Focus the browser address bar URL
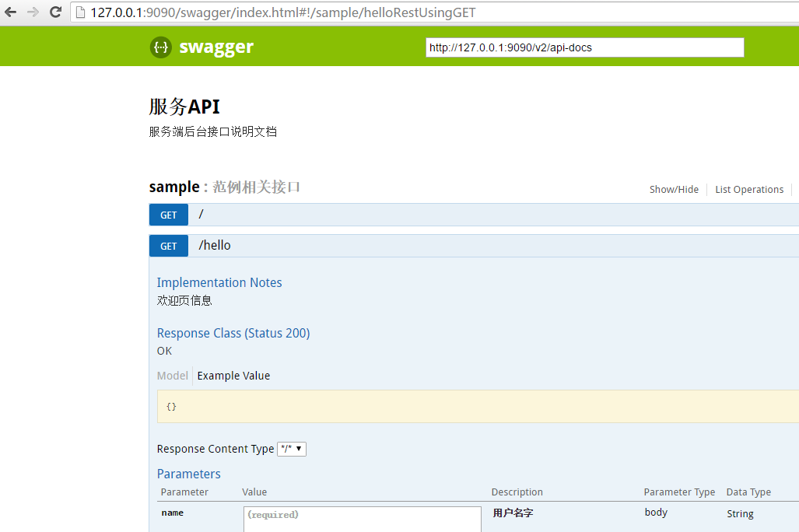799x532 pixels. (x=283, y=12)
